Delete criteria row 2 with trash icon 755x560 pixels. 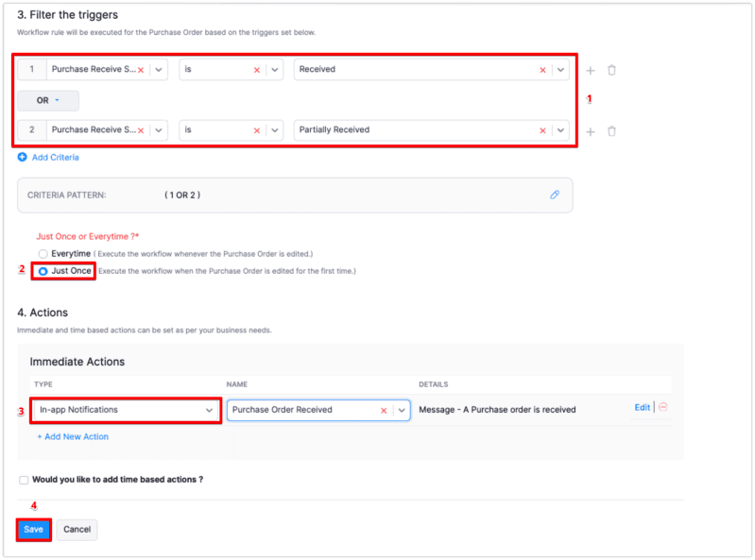coord(612,130)
